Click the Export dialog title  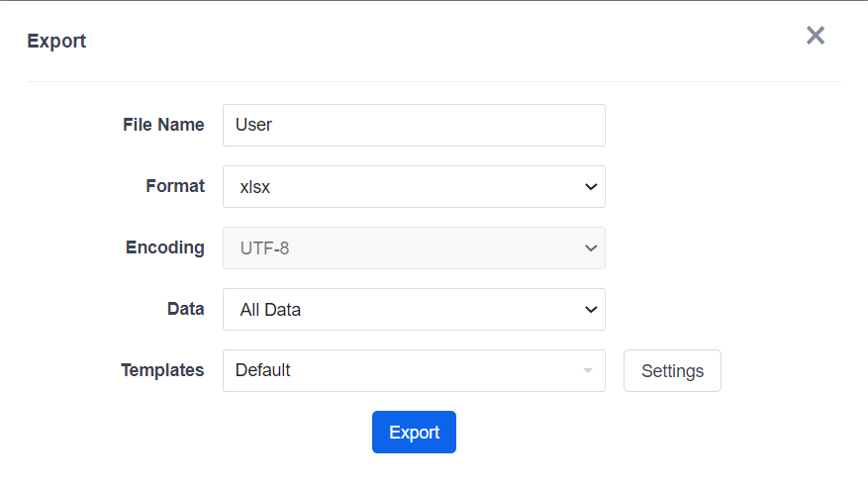pos(56,41)
